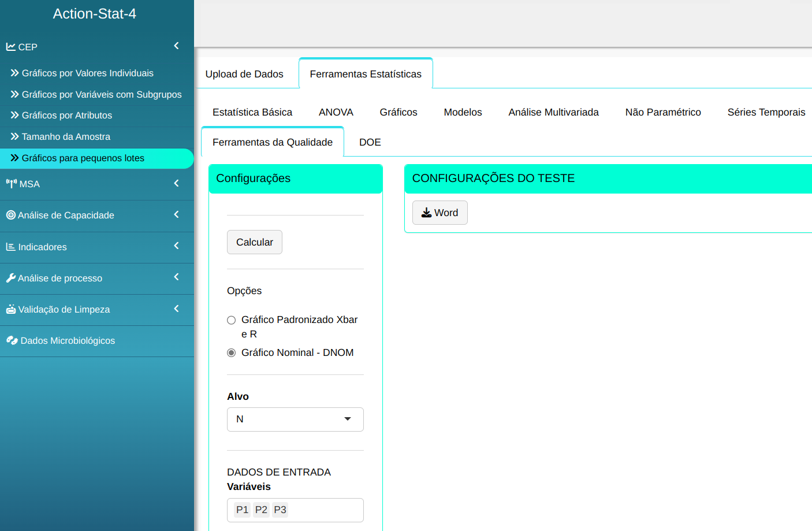The width and height of the screenshot is (812, 531).
Task: Expand the Indicadores section chevron
Action: (176, 246)
